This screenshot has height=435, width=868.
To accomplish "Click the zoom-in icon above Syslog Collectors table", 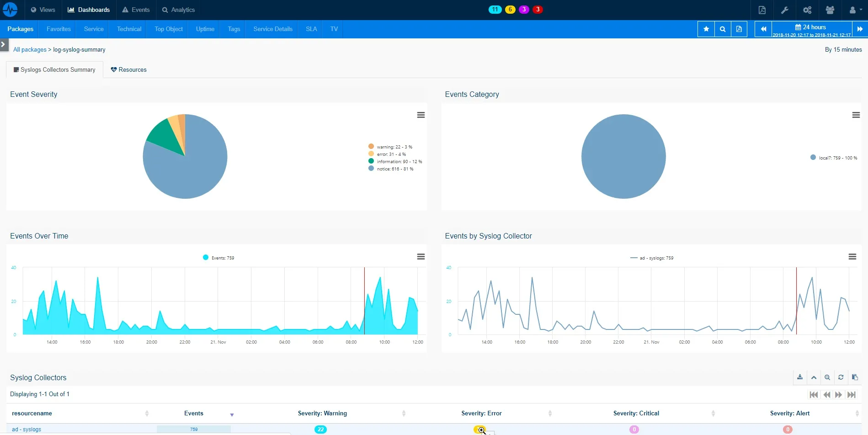I will tap(827, 377).
